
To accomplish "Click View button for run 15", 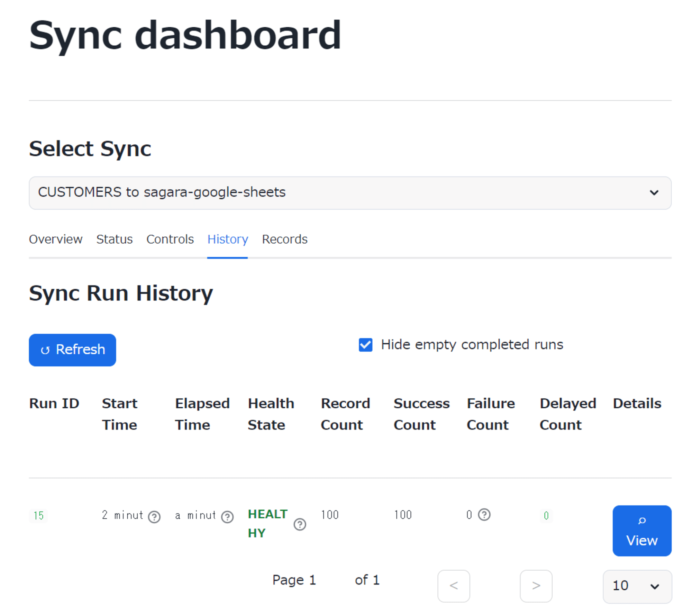I will coord(642,531).
